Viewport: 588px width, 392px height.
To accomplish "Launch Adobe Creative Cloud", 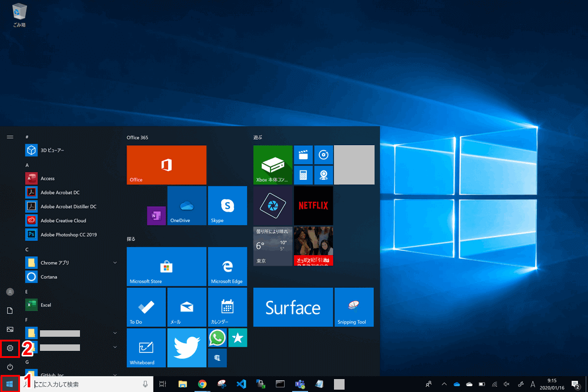I will pos(71,221).
